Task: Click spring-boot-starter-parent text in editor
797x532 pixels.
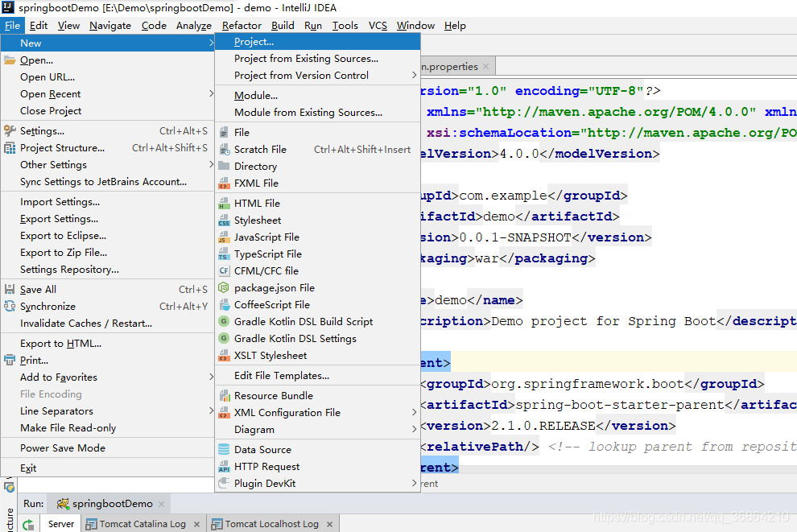Action: pos(620,405)
